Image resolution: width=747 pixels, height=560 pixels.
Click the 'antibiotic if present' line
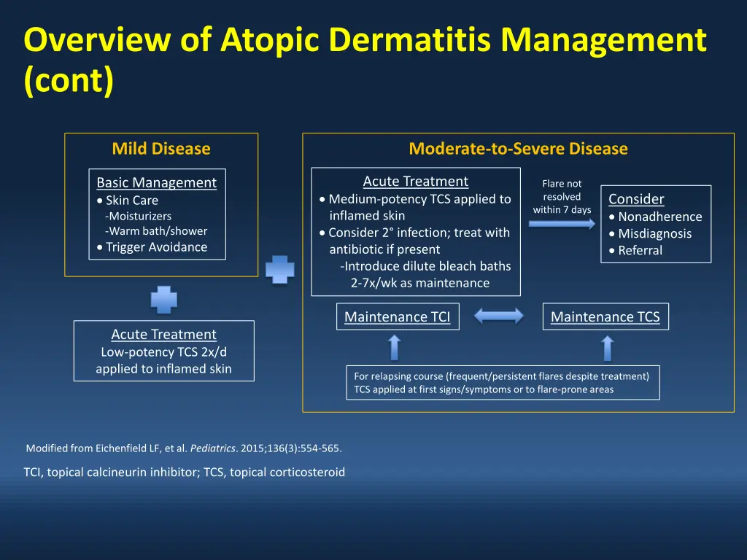click(384, 249)
